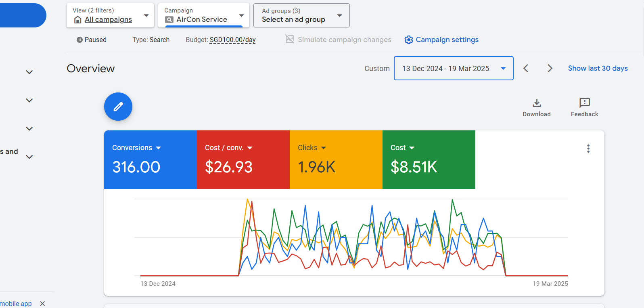Edit the SGD100.00/day budget
The width and height of the screenshot is (644, 308).
(232, 40)
